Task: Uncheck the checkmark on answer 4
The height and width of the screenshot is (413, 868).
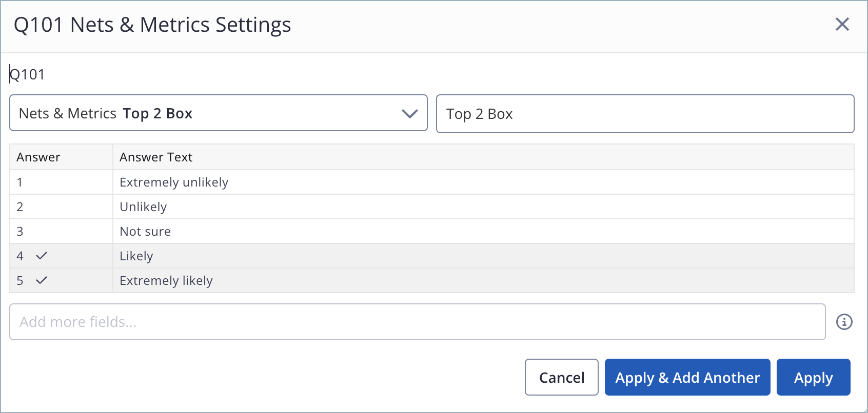Action: coord(42,256)
